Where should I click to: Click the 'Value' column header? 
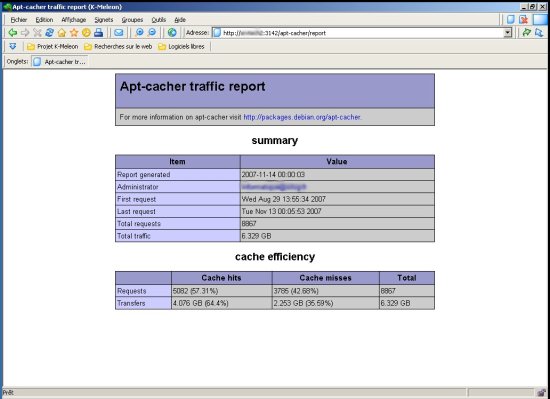pyautogui.click(x=337, y=162)
